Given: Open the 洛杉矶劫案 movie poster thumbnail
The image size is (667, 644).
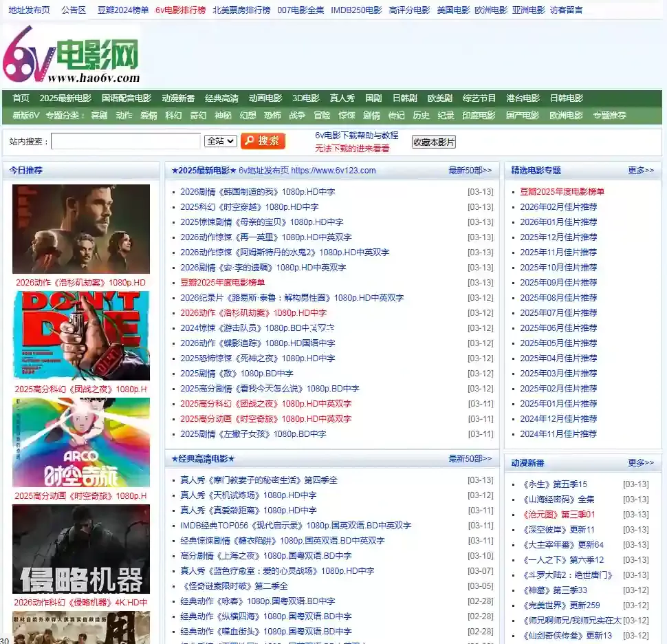Looking at the screenshot, I should pyautogui.click(x=81, y=229).
